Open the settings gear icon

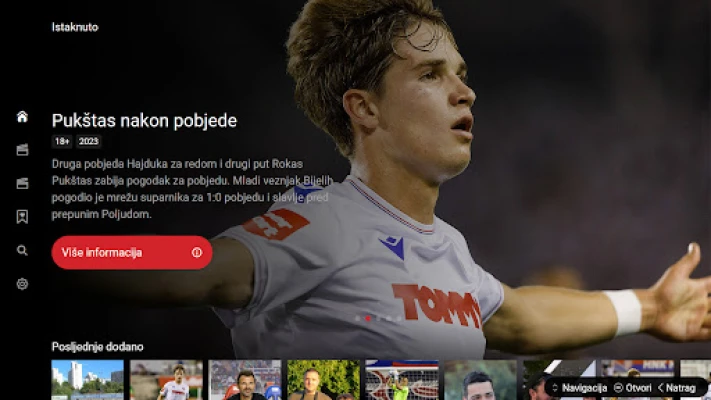click(x=22, y=284)
